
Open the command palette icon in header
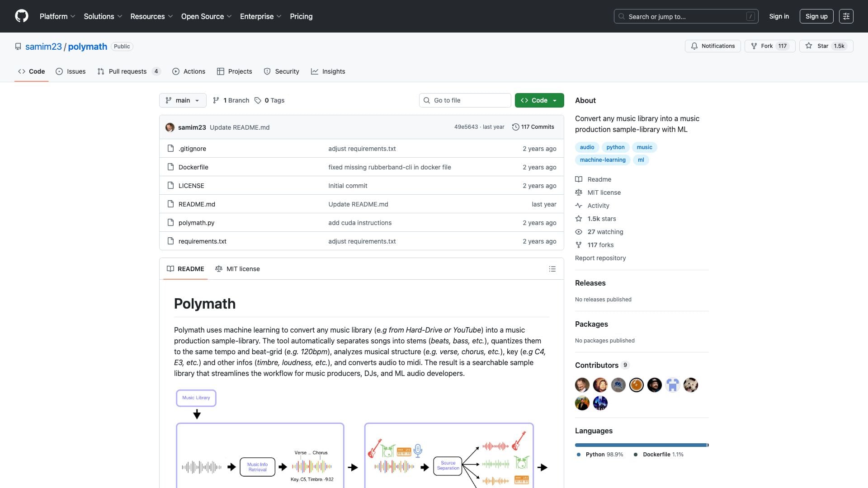click(x=846, y=16)
